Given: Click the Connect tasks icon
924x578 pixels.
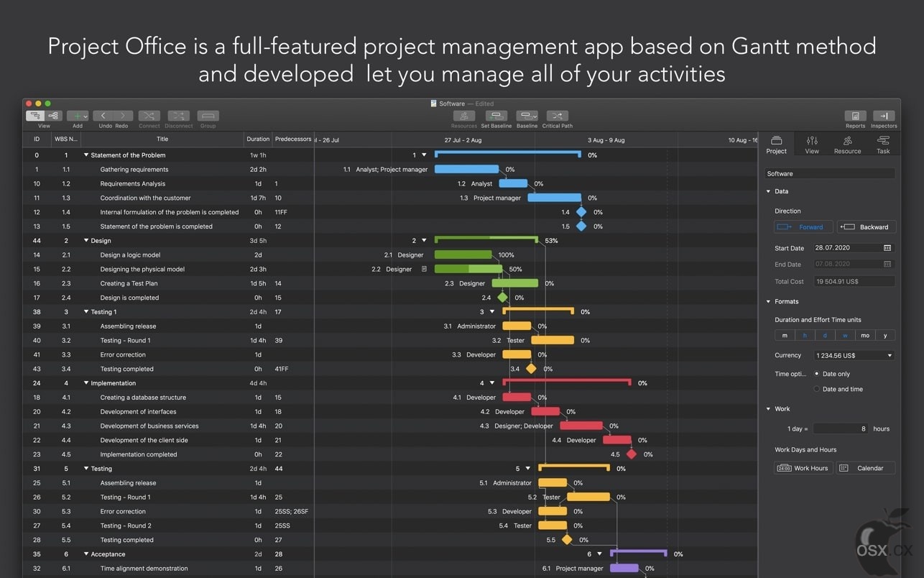Looking at the screenshot, I should pyautogui.click(x=149, y=116).
